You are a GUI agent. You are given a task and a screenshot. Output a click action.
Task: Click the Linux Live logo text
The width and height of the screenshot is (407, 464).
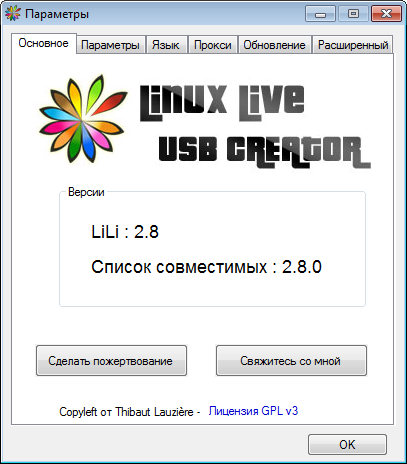(x=222, y=103)
